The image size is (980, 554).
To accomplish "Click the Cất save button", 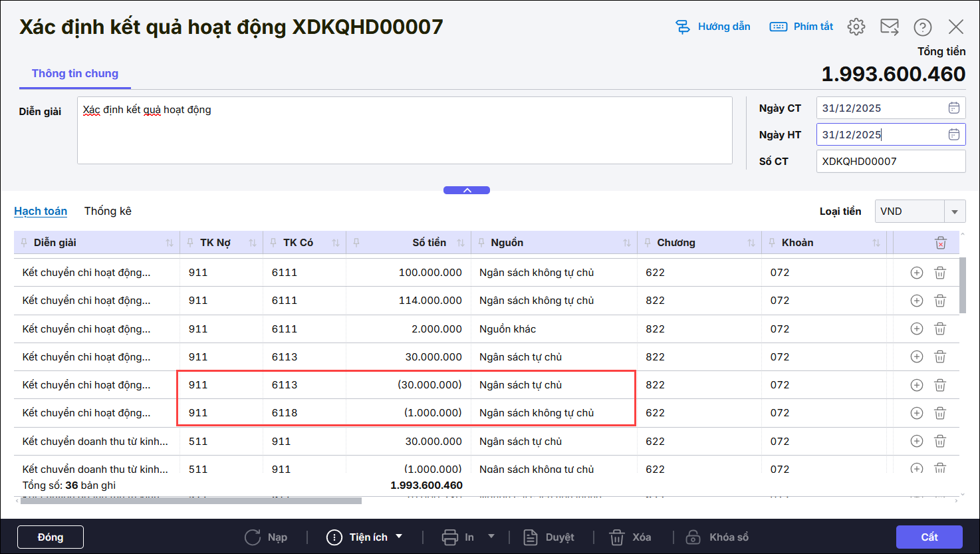I will [929, 537].
